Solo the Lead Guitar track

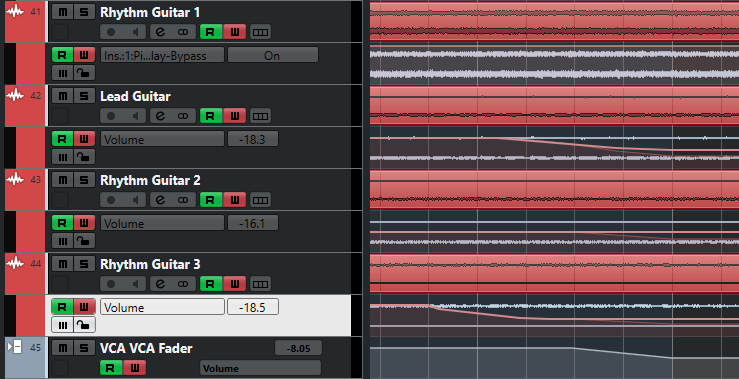tap(84, 96)
